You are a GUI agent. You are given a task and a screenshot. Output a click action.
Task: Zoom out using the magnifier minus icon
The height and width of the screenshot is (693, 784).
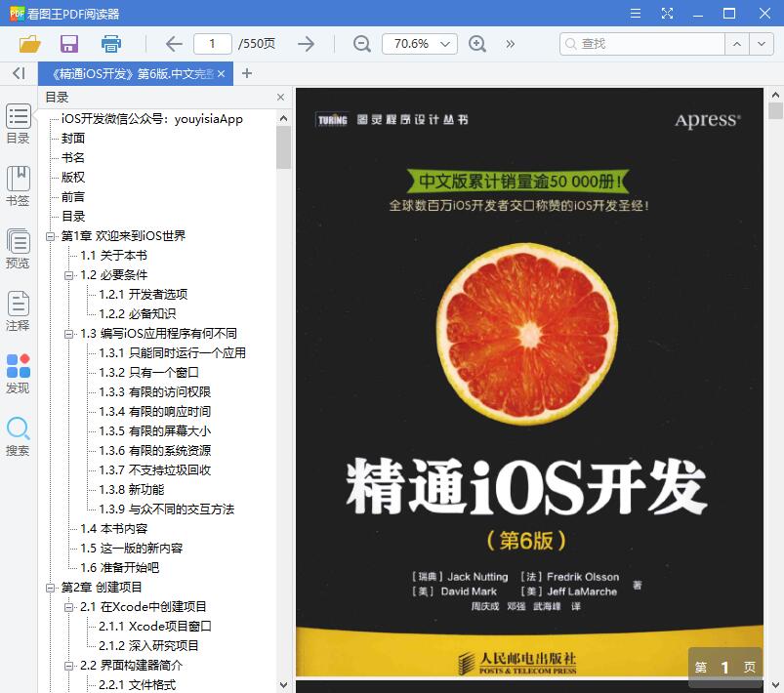361,44
